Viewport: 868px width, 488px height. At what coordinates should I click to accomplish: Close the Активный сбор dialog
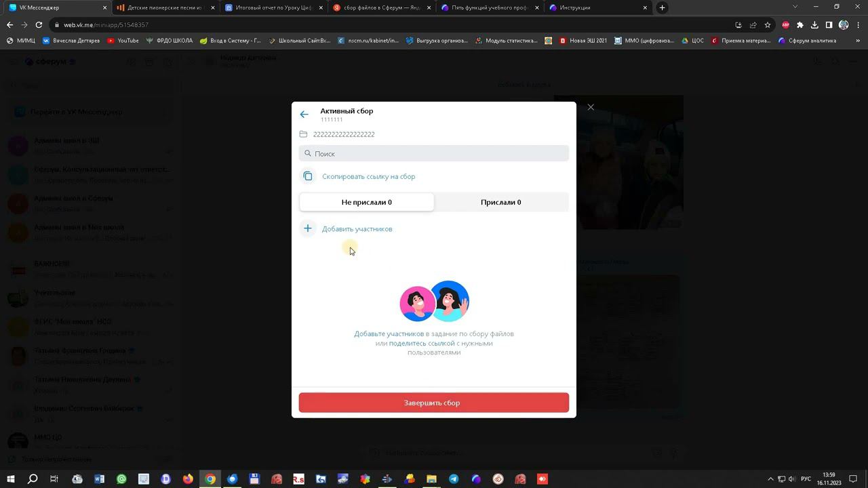[591, 107]
